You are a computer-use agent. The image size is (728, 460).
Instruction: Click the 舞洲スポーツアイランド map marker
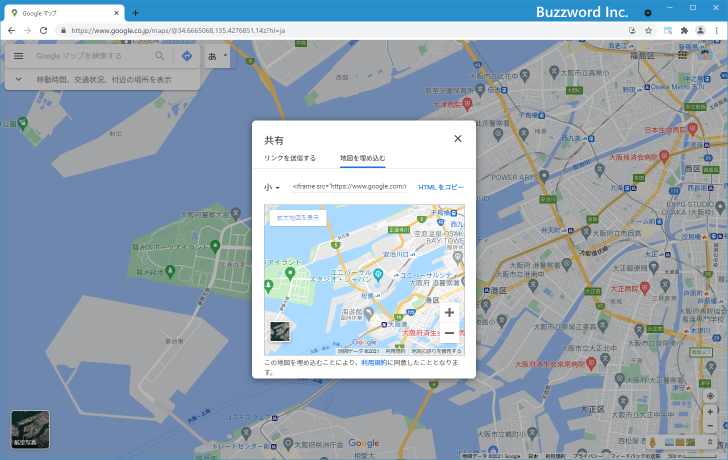[x=214, y=246]
